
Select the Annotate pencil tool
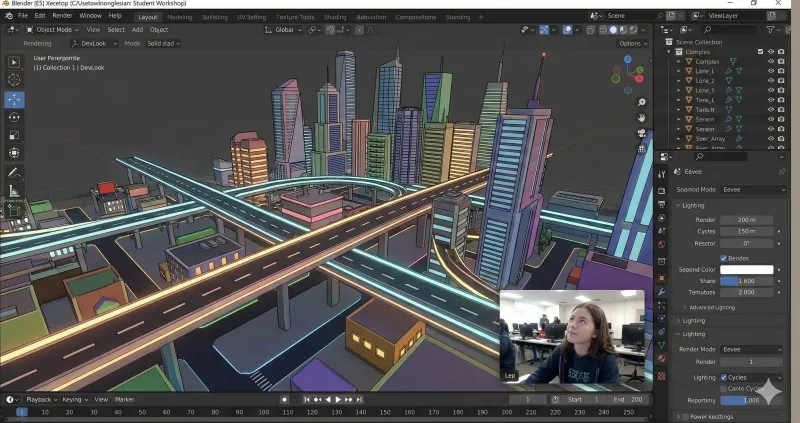pyautogui.click(x=15, y=172)
